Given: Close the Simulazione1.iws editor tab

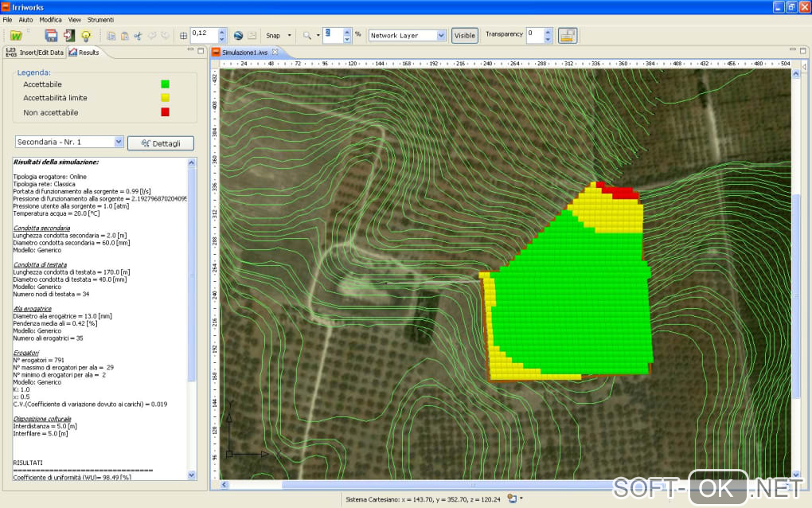Looking at the screenshot, I should pos(275,53).
